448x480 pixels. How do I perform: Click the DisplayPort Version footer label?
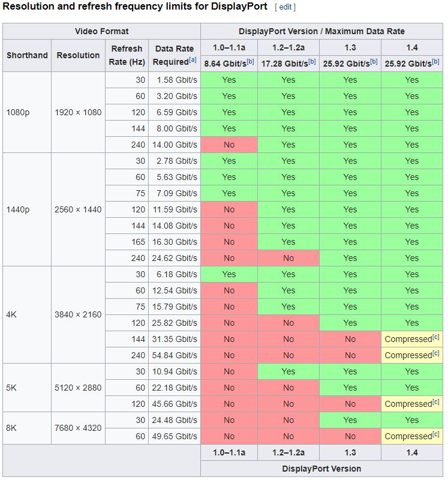[x=321, y=469]
